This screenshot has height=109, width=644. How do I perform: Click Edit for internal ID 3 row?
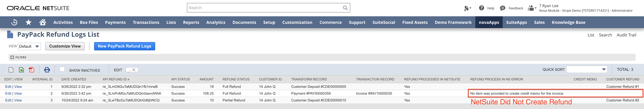tap(8, 100)
